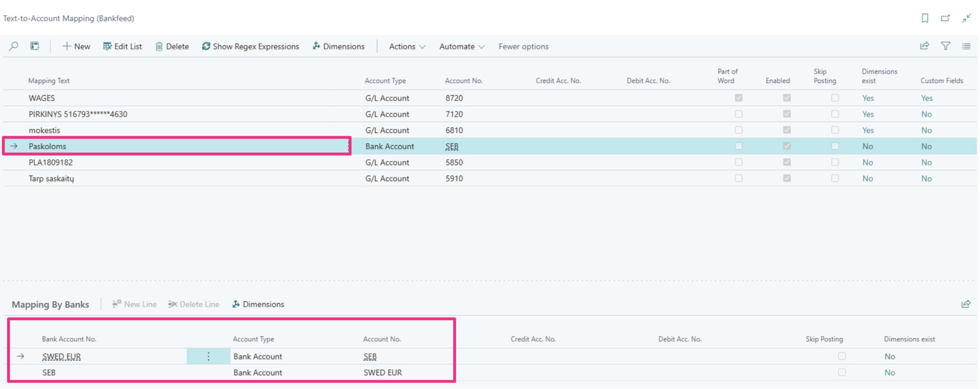Viewport: 980px width, 389px height.
Task: Open Custom Fields No link for Paskoloms
Action: (x=926, y=146)
